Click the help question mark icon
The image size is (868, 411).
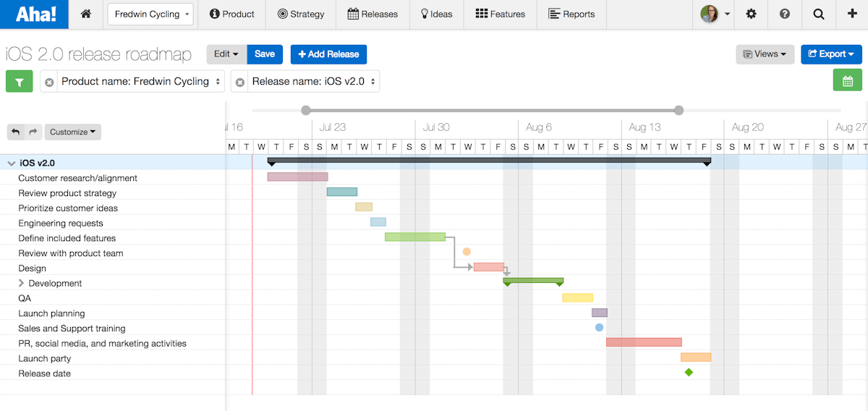[x=785, y=14]
